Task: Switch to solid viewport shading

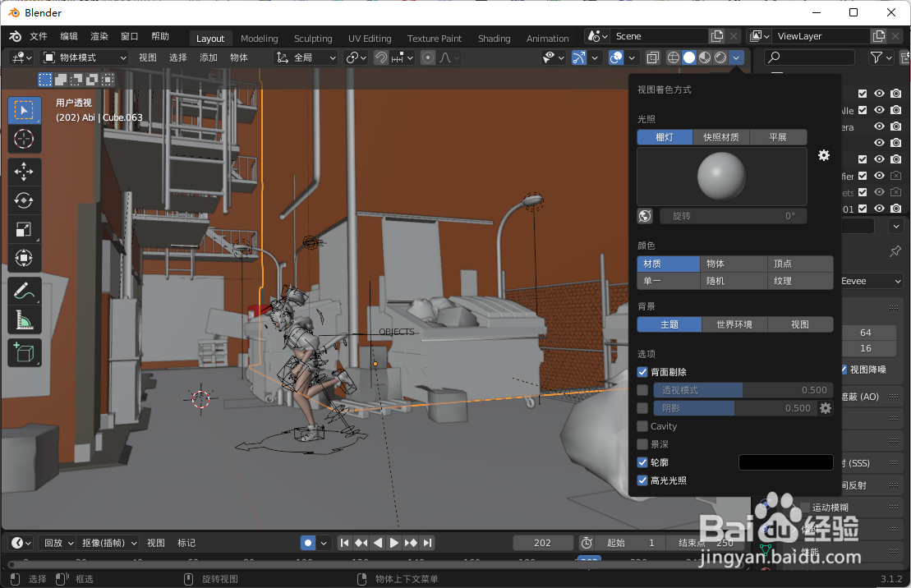Action: click(689, 57)
